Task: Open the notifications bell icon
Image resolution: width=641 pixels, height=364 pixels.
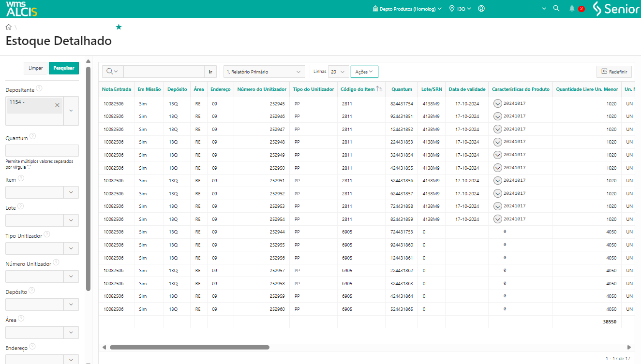Action: coord(572,9)
